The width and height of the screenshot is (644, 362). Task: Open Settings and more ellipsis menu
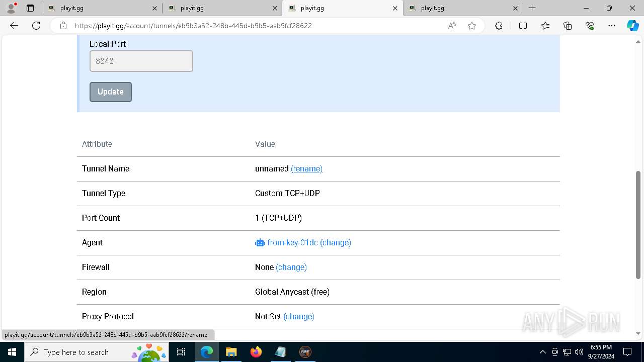pyautogui.click(x=612, y=26)
